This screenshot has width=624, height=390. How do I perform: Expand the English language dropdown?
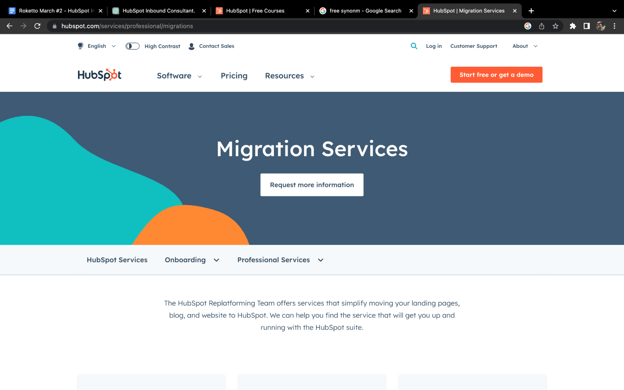113,46
